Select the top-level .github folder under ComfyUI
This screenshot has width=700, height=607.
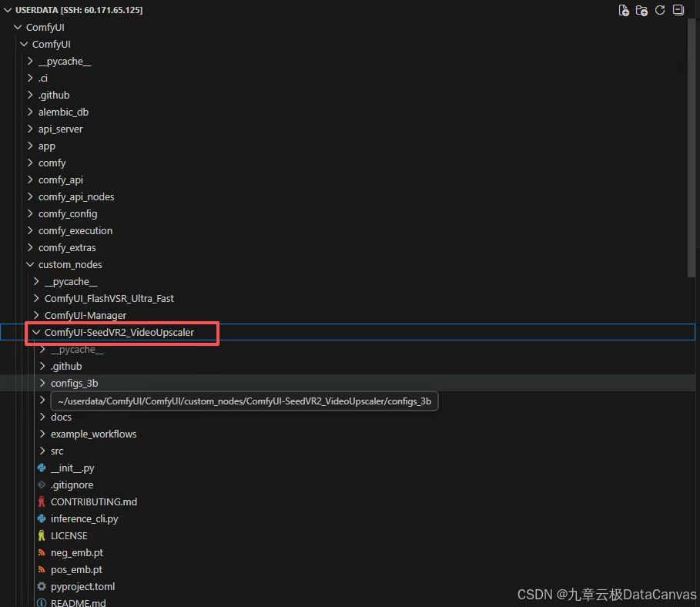[54, 96]
